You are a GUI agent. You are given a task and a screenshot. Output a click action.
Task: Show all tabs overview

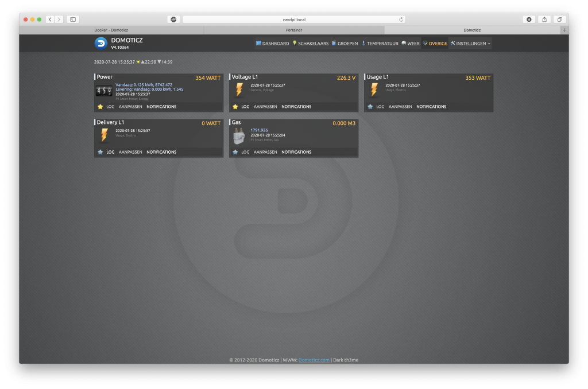coord(559,20)
